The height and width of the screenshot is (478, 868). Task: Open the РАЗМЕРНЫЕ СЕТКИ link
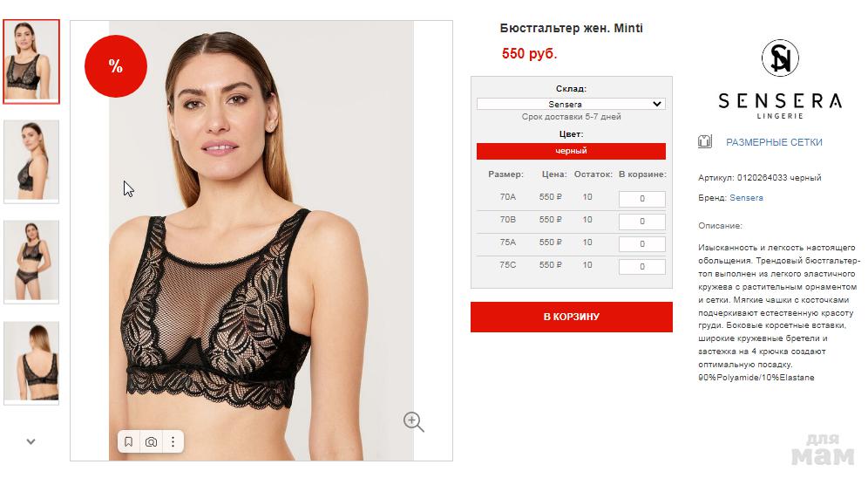pyautogui.click(x=774, y=142)
